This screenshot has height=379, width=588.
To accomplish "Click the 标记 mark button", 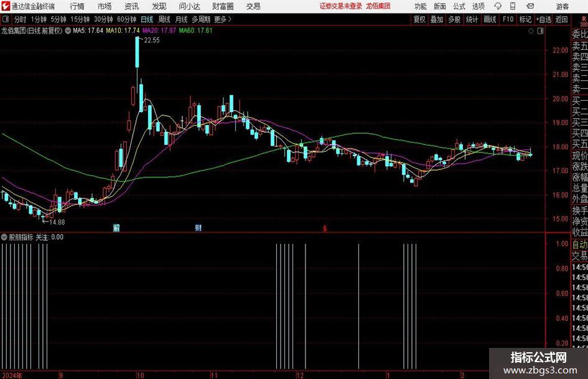I will coord(525,19).
